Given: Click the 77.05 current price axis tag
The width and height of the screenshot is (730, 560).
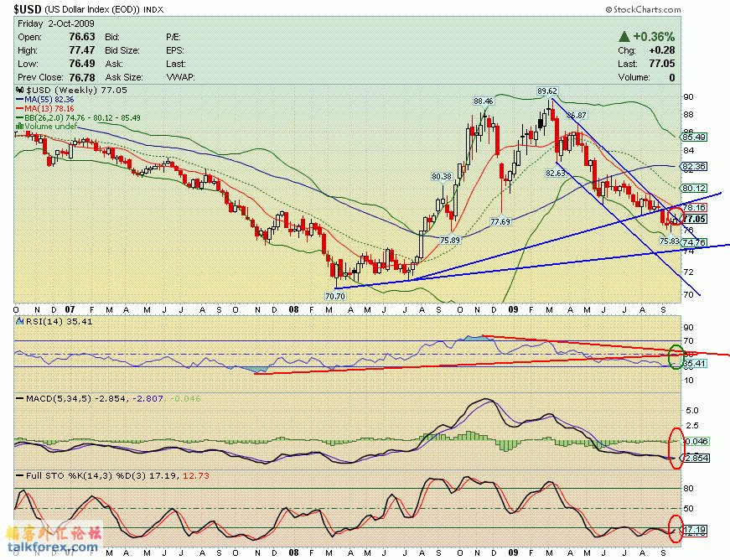Looking at the screenshot, I should click(694, 219).
